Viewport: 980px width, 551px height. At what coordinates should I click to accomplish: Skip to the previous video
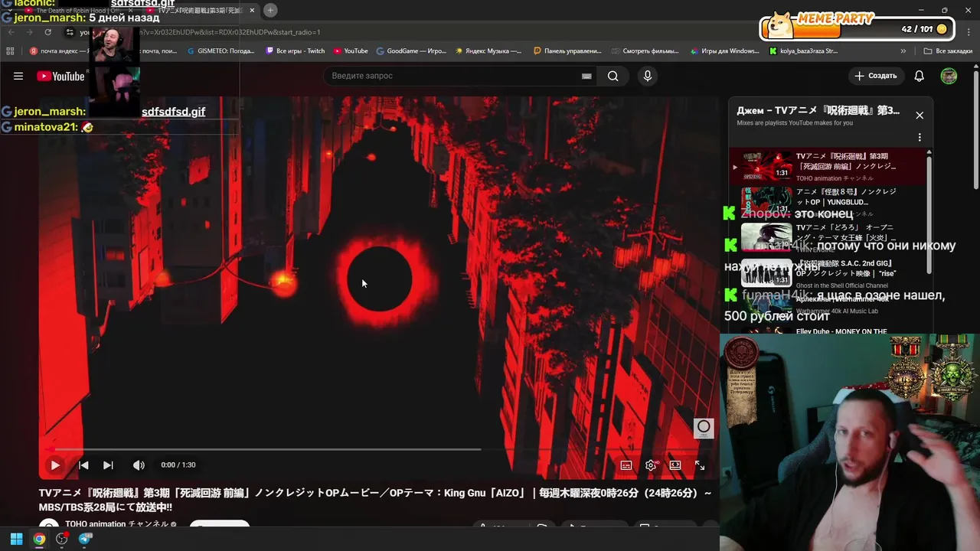[x=83, y=465]
